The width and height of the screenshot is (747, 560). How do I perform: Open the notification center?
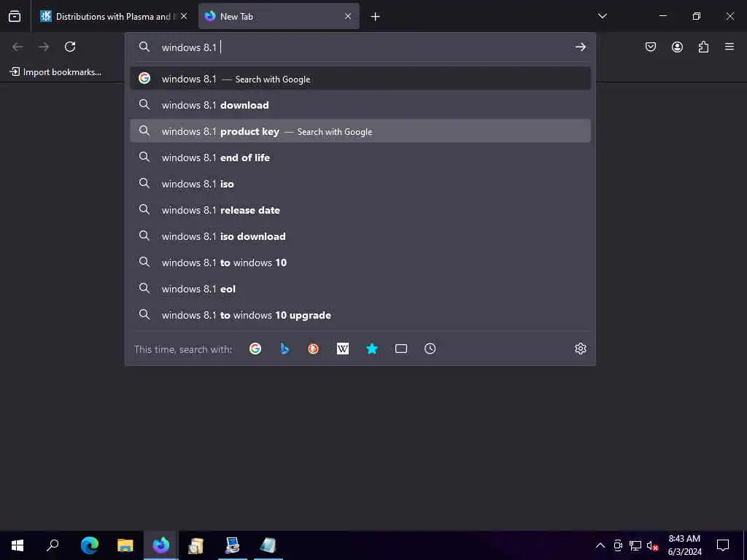pos(723,545)
